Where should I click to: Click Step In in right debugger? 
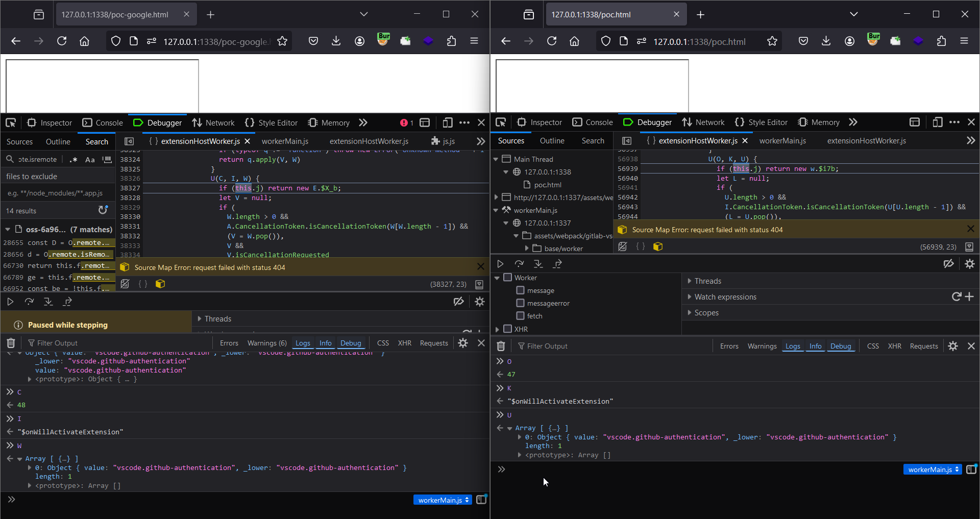538,264
